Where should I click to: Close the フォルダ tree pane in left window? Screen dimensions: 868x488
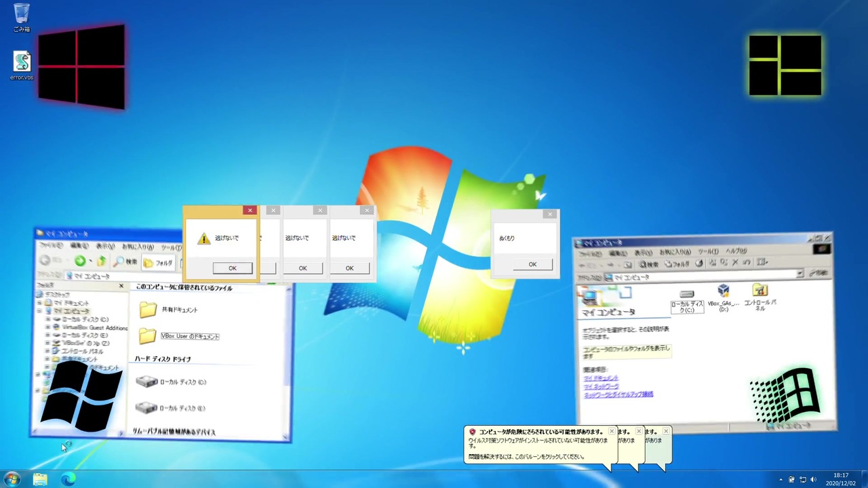click(121, 286)
